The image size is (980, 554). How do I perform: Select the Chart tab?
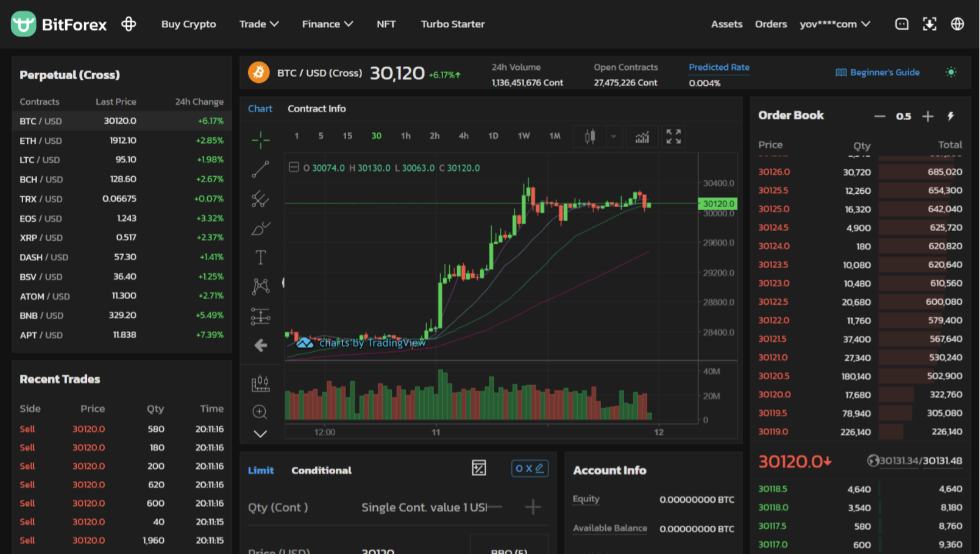tap(260, 108)
